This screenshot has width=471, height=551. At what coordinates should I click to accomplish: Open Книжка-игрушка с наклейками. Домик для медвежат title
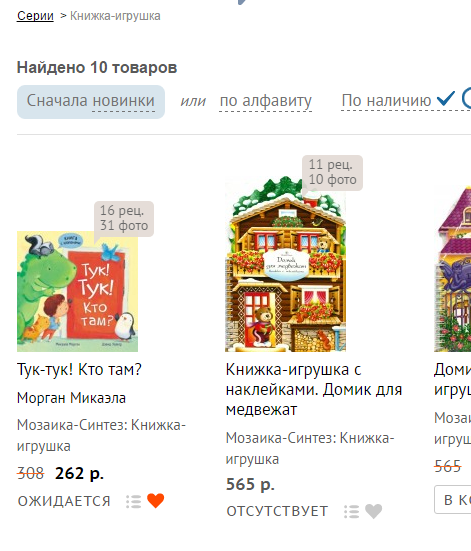pyautogui.click(x=314, y=389)
